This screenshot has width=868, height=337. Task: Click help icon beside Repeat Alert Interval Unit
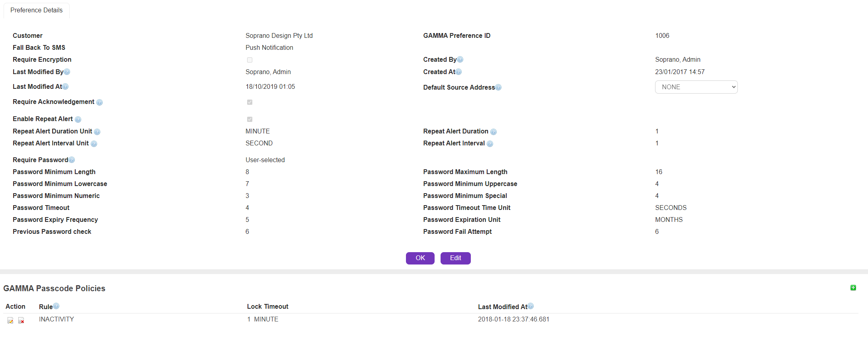point(94,144)
